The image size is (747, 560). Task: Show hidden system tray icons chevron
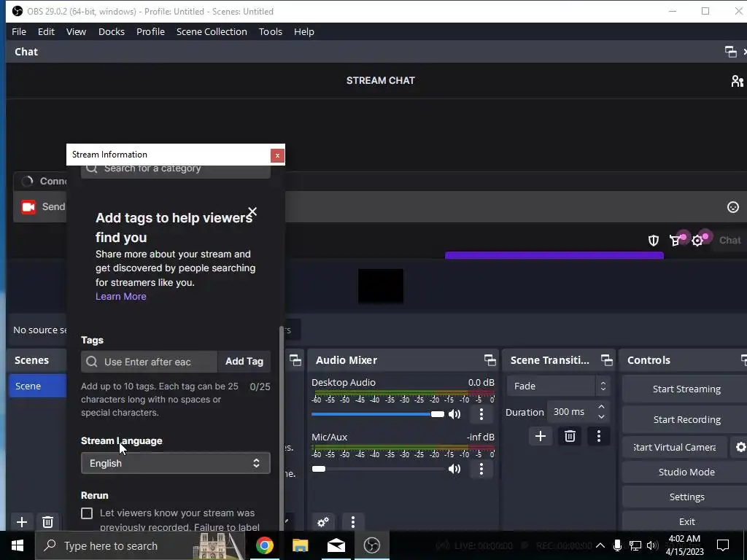[600, 545]
